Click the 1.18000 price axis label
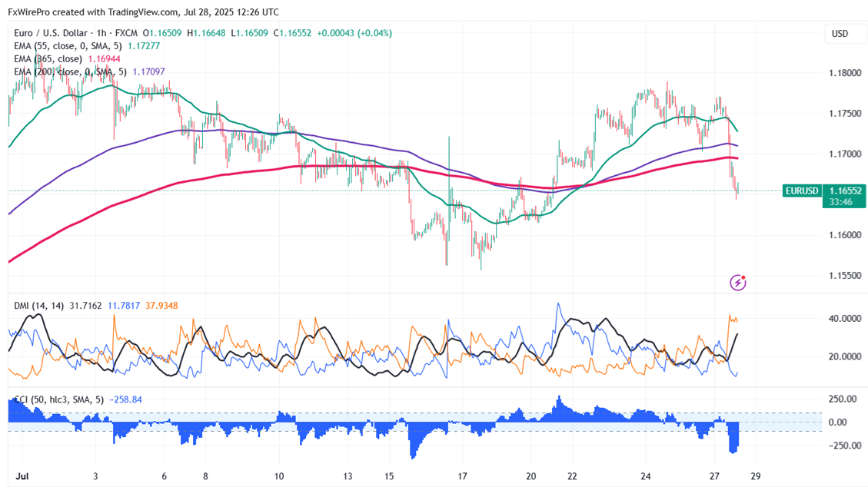The width and height of the screenshot is (868, 487). coord(845,73)
